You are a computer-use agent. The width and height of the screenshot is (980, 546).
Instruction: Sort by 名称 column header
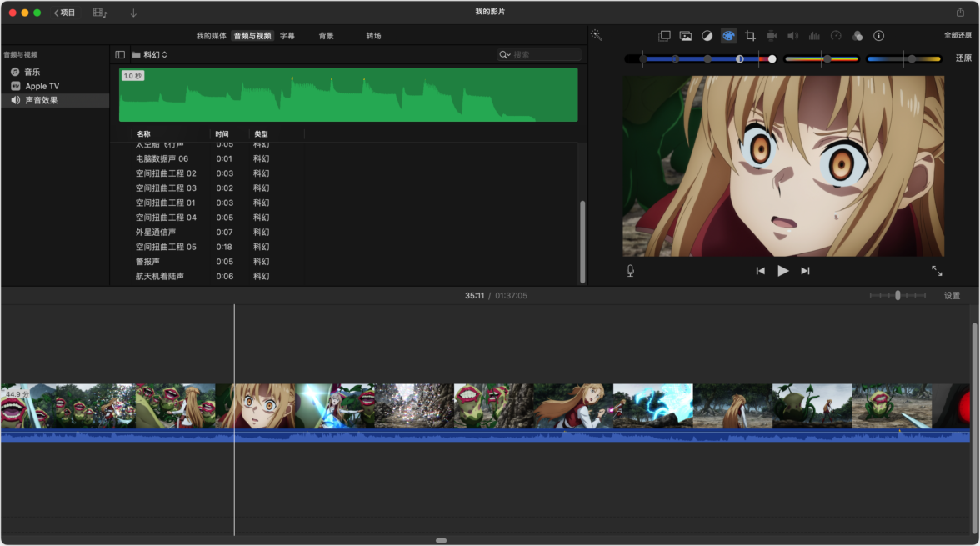click(x=143, y=134)
